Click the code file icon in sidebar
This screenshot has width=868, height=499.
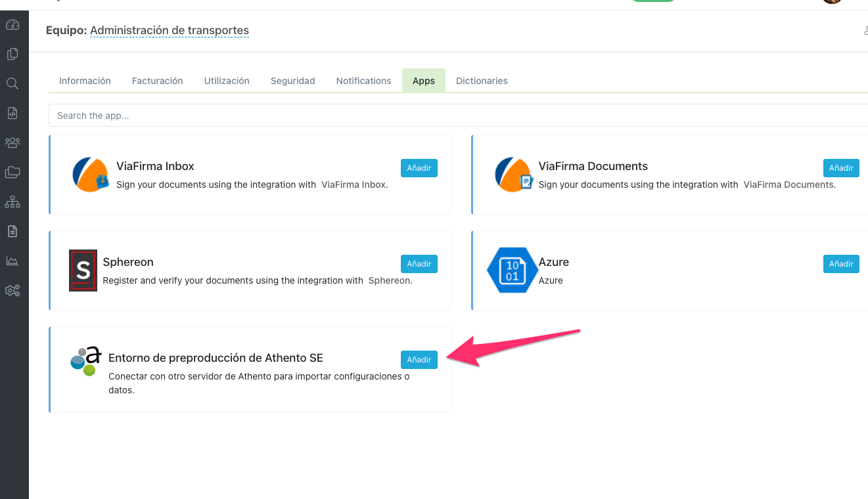(x=12, y=113)
